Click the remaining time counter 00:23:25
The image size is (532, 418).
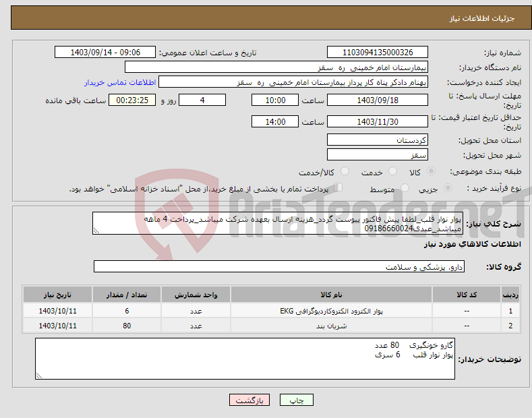click(132, 100)
